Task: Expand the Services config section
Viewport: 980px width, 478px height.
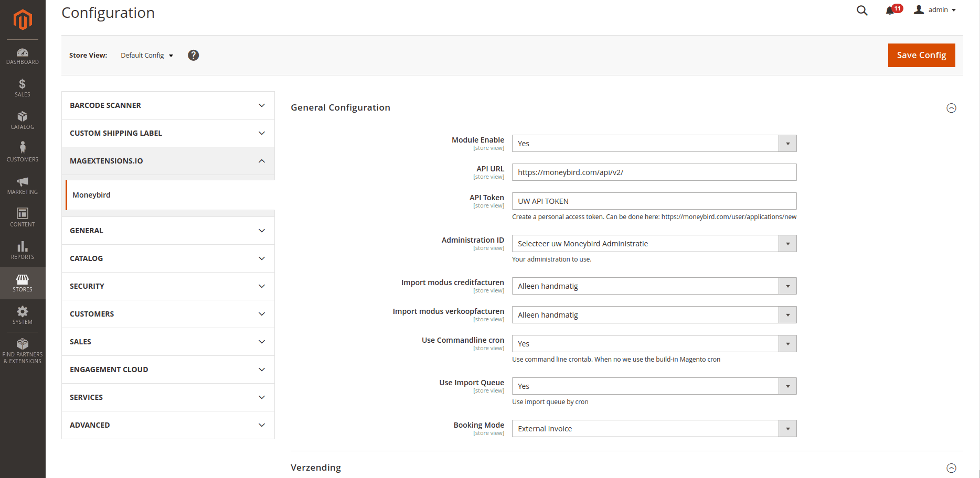Action: click(x=168, y=397)
